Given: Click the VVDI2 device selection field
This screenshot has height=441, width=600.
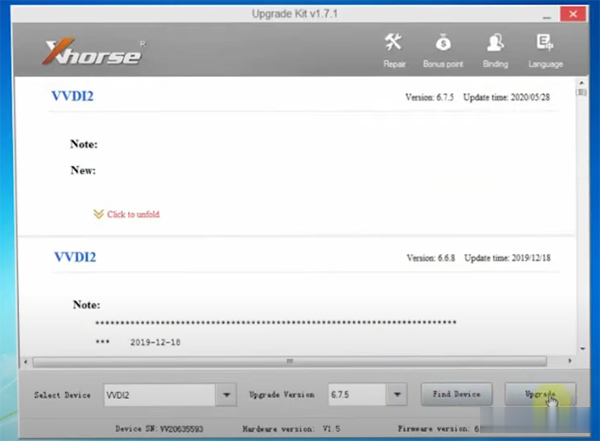Looking at the screenshot, I should click(160, 395).
